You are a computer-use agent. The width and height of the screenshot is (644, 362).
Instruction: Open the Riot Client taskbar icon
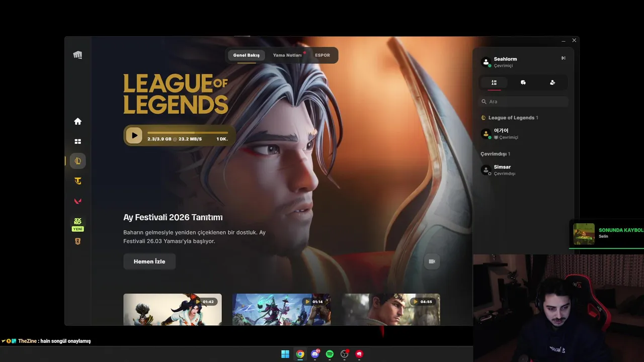click(359, 354)
